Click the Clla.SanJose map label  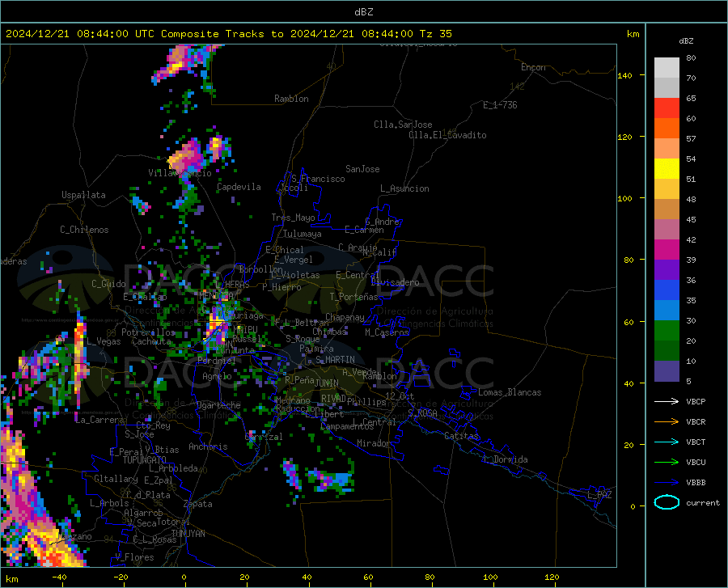[x=403, y=125]
